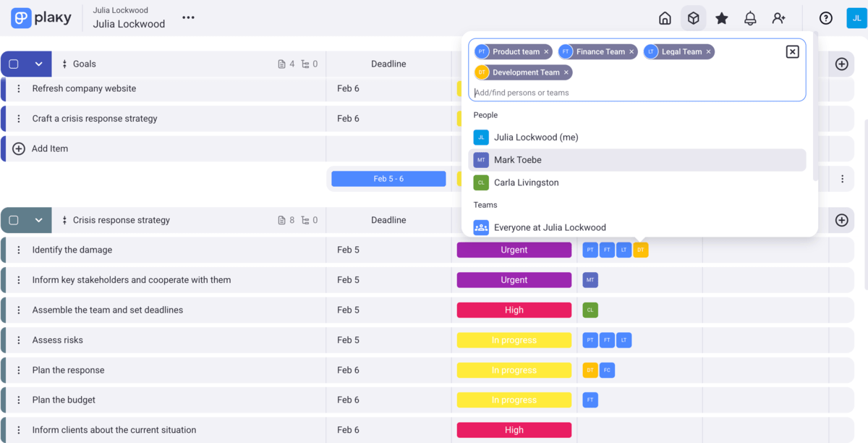
Task: Open the notifications bell
Action: 750,18
